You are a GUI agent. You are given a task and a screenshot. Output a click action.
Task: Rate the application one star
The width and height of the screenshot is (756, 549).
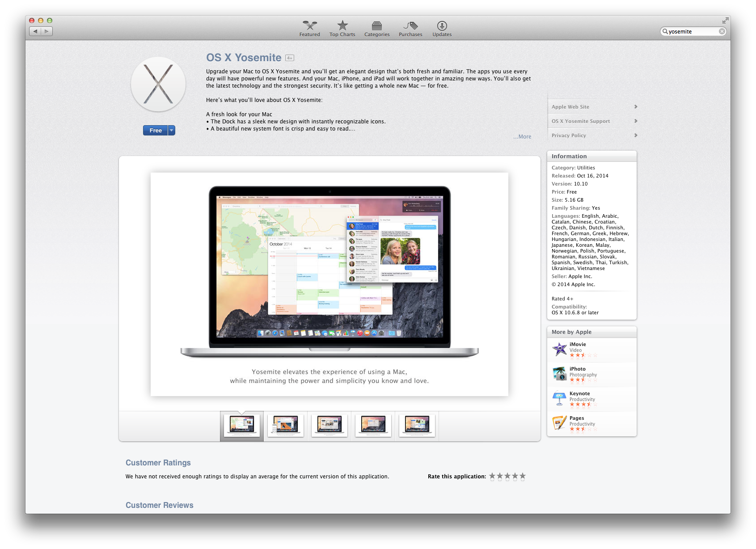tap(492, 476)
